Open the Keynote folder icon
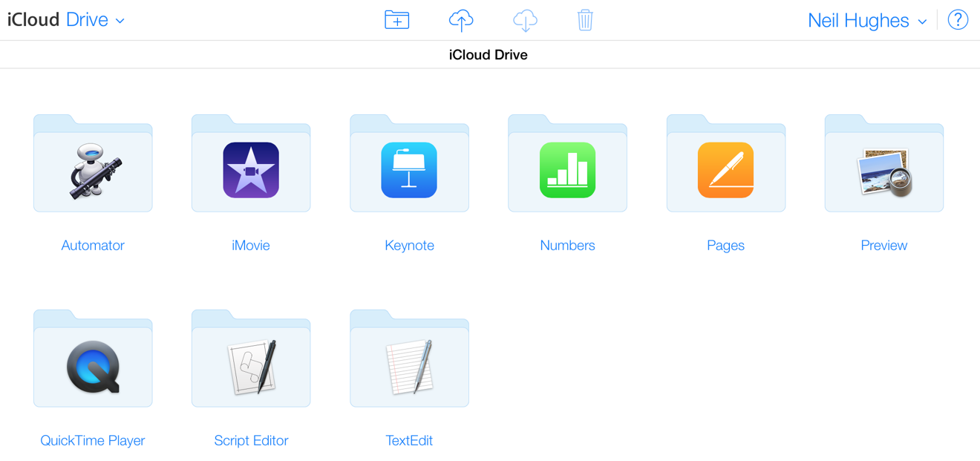This screenshot has width=980, height=461. click(409, 163)
